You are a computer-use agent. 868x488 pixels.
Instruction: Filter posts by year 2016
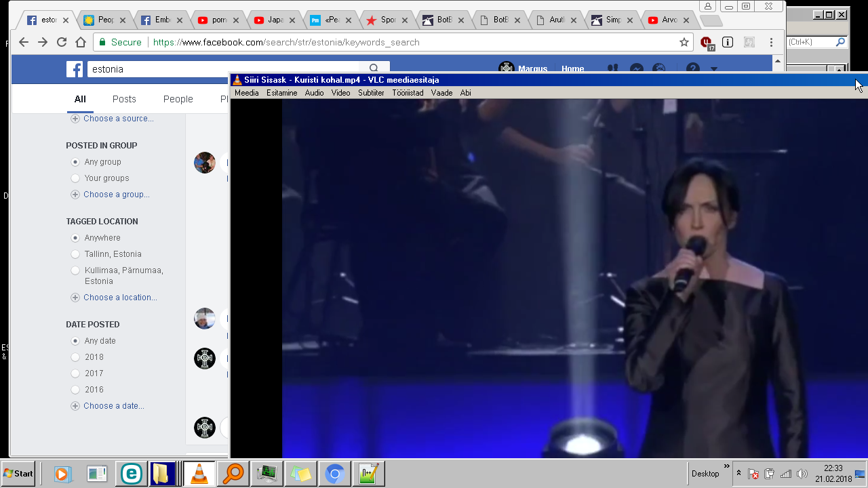(75, 390)
